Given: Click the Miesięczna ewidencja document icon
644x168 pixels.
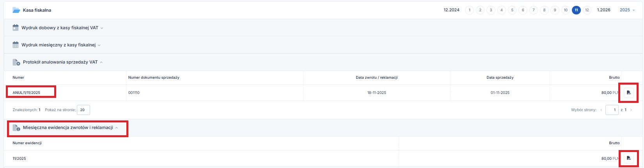Looking at the screenshot, I should tap(16, 127).
